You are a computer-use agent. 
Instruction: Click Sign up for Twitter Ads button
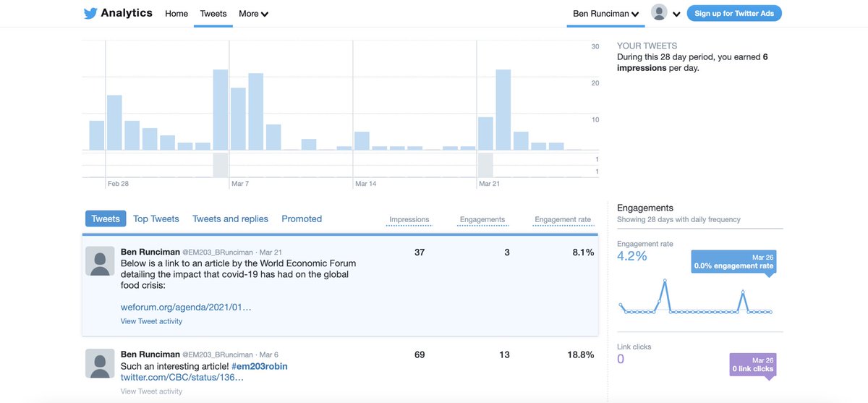[x=734, y=13]
